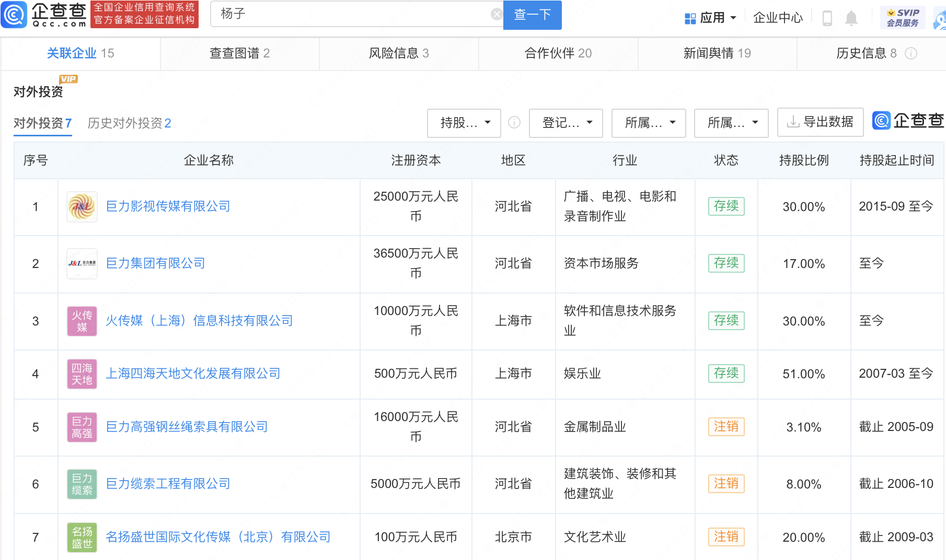
Task: Click the 51.00% shareholding cell
Action: [804, 374]
